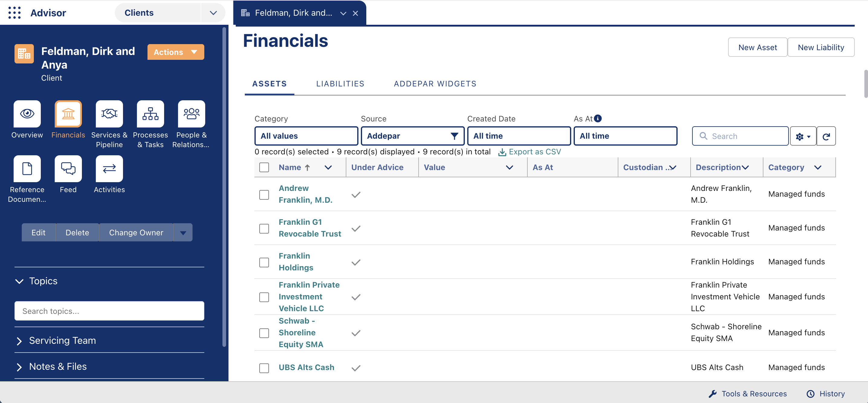Viewport: 868px width, 403px height.
Task: Open the Feldman tab chevron menu
Action: point(343,13)
